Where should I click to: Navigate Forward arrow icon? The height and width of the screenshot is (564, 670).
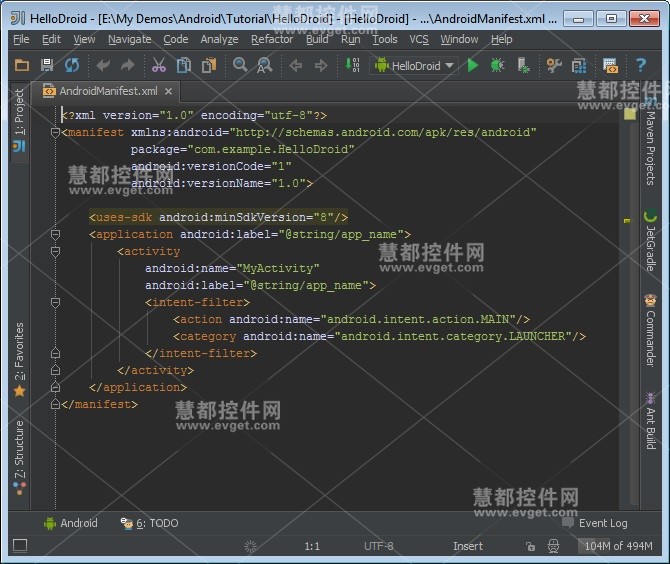click(x=320, y=65)
